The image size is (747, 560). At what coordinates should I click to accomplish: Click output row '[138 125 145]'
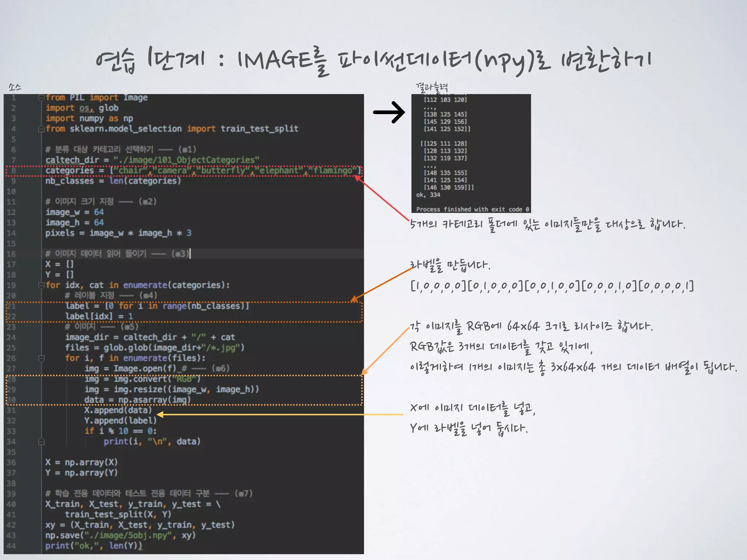pyautogui.click(x=445, y=114)
